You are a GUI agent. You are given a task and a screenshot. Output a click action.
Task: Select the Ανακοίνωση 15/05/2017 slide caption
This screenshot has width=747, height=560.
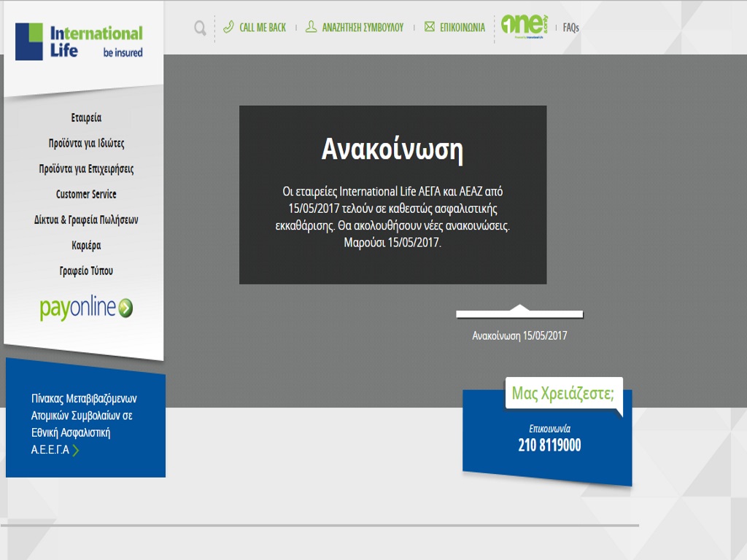(519, 335)
